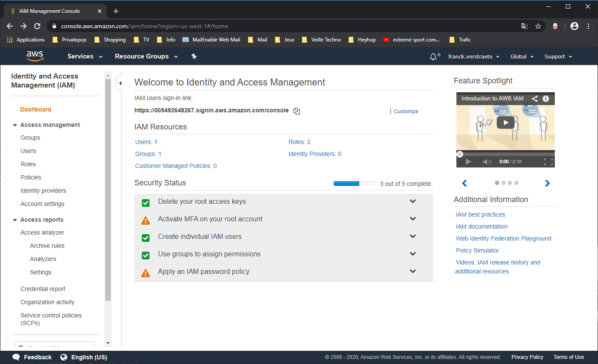598x364 pixels.
Task: Open the Global region dropdown
Action: (x=522, y=56)
